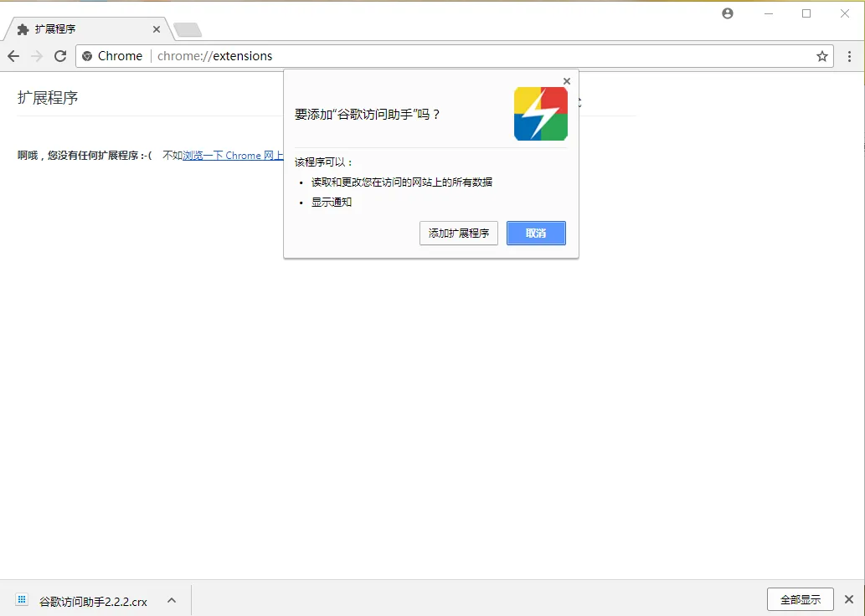Image resolution: width=865 pixels, height=616 pixels.
Task: Open a new tab
Action: [188, 30]
